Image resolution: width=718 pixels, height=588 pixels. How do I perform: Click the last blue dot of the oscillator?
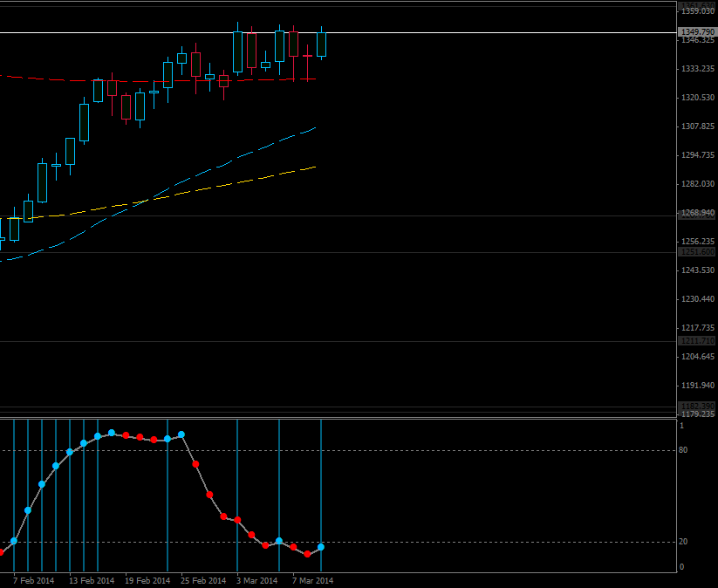pos(321,547)
